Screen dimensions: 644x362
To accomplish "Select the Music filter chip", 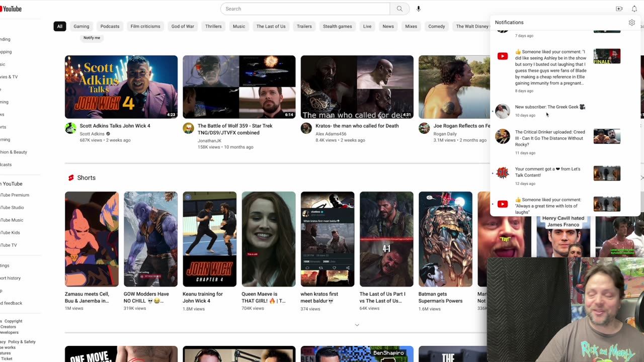I will (x=239, y=26).
